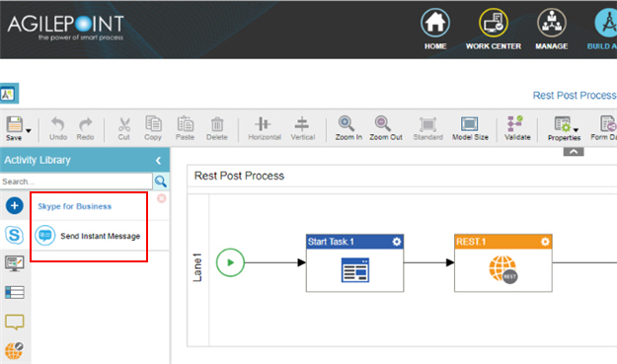Collapse the Activity Library panel
This screenshot has height=364, width=617.
click(x=158, y=160)
